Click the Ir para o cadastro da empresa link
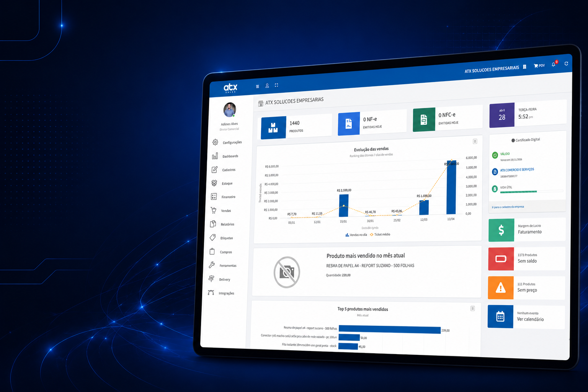The image size is (588, 392). click(x=508, y=207)
